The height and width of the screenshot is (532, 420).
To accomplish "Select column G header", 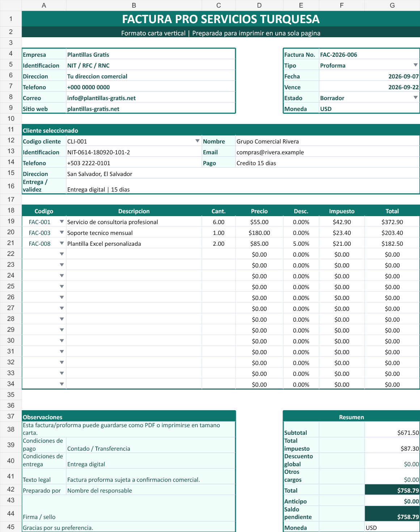I will (x=392, y=5).
